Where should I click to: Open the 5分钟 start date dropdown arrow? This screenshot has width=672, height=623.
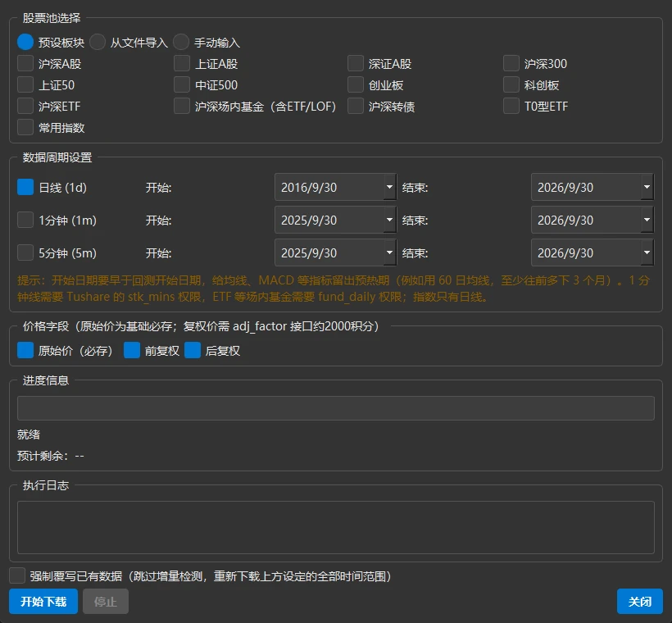389,252
